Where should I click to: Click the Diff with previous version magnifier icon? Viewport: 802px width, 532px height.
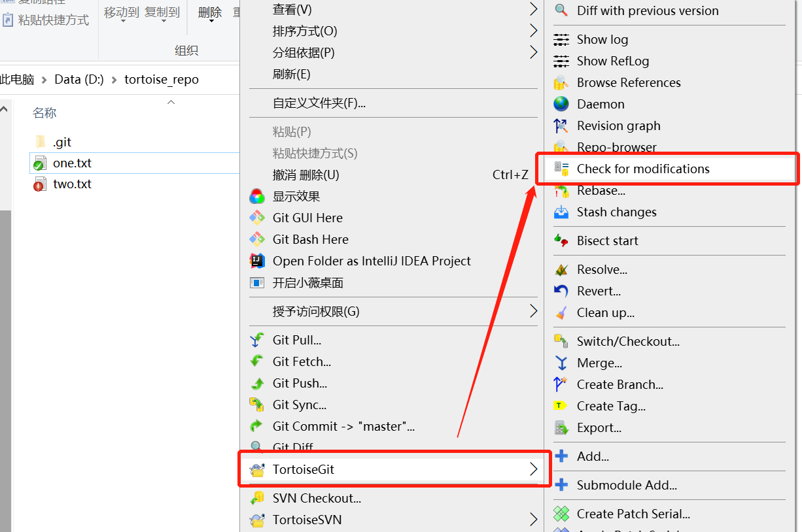[x=561, y=10]
